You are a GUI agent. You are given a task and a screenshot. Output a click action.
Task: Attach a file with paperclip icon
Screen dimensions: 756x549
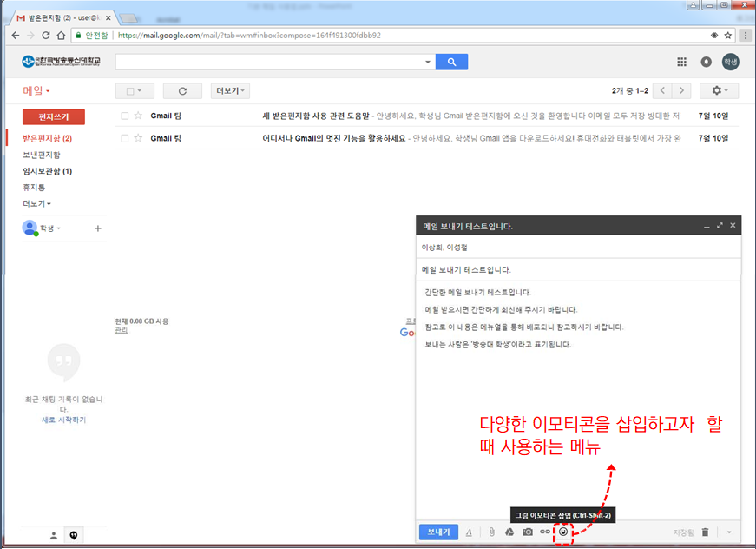point(491,532)
